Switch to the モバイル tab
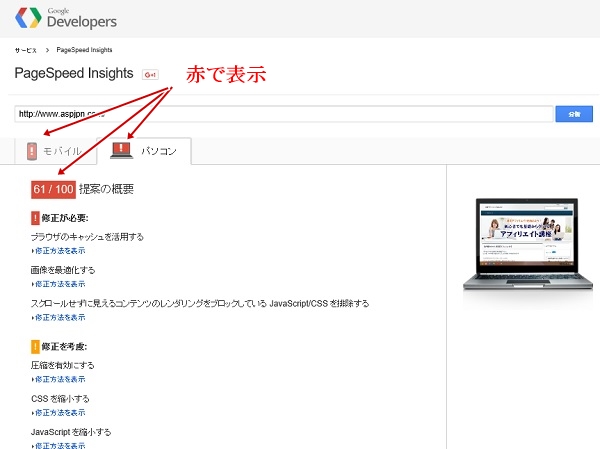 (55, 151)
